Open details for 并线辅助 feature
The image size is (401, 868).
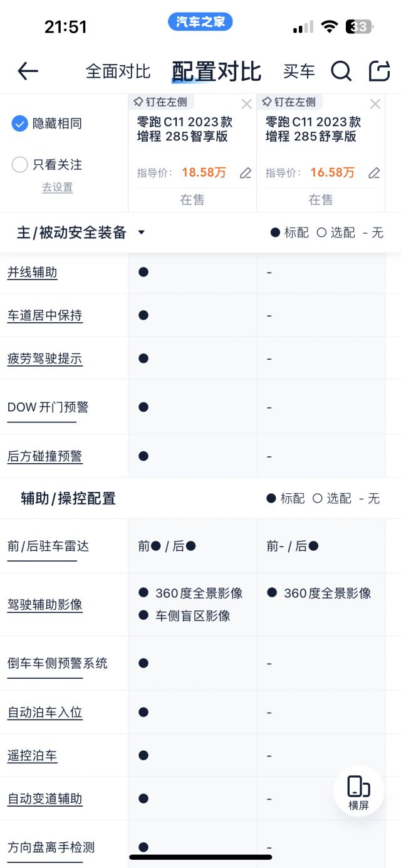[33, 273]
